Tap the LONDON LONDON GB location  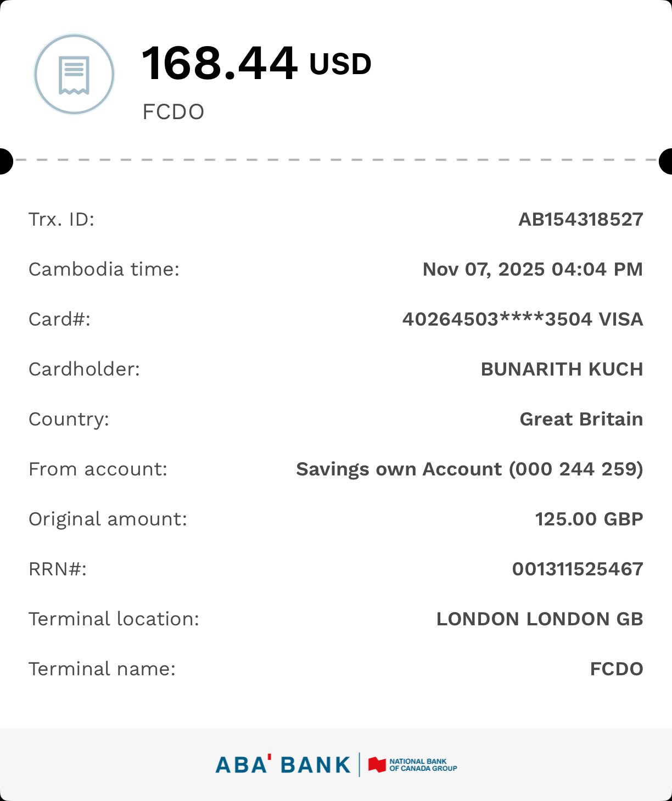539,619
